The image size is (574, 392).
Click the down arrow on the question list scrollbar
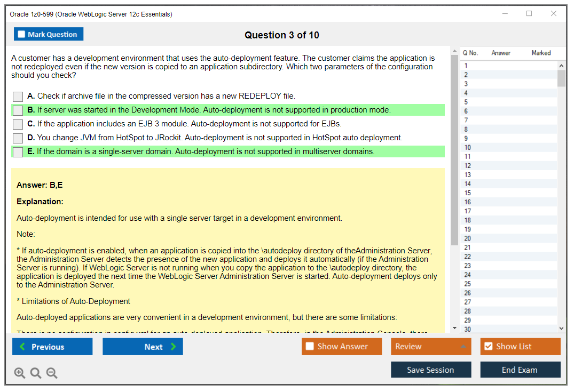pyautogui.click(x=562, y=327)
